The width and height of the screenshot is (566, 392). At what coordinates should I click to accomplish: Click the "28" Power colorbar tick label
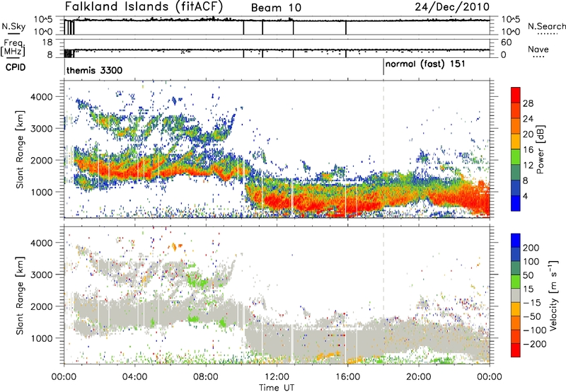coord(528,103)
